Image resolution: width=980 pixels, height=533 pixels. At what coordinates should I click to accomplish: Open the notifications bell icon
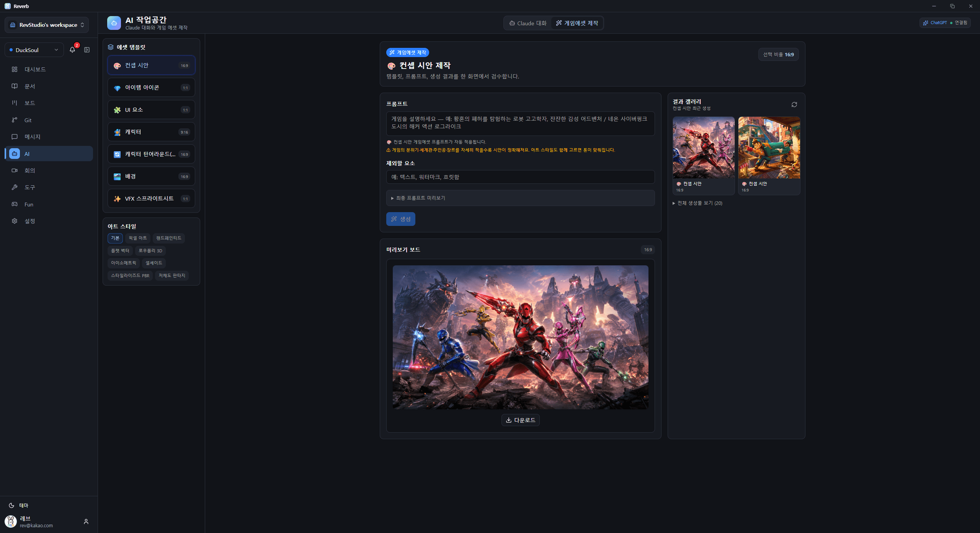72,50
